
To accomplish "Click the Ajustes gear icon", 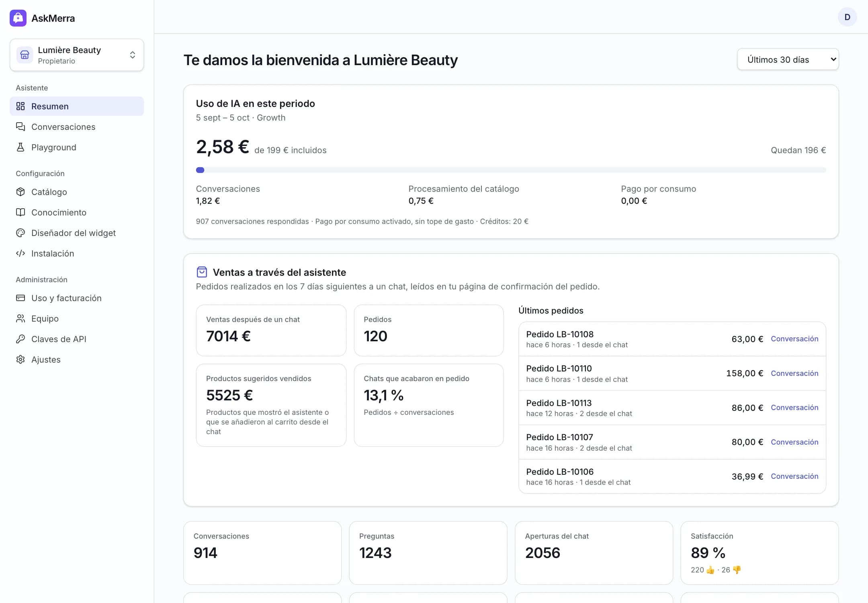I will pos(20,359).
